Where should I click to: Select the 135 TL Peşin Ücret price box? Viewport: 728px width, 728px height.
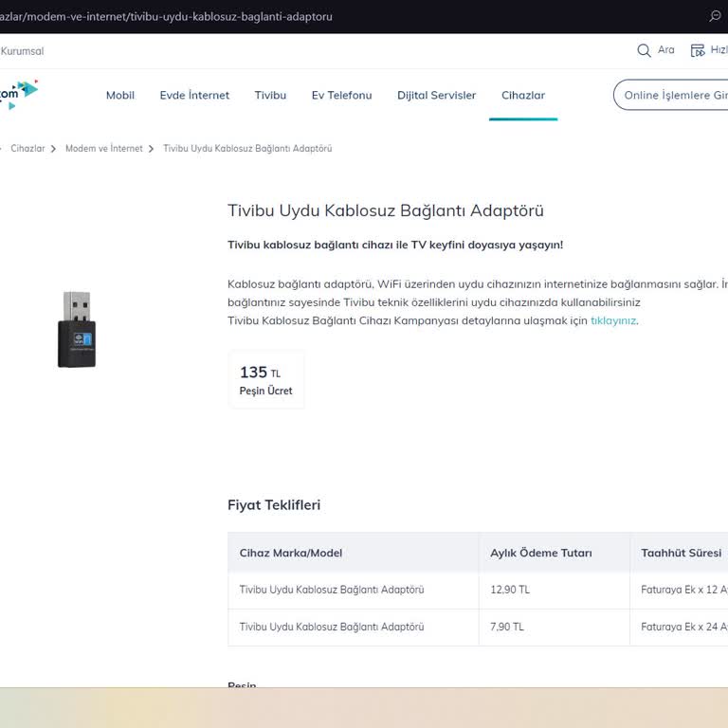tap(266, 379)
